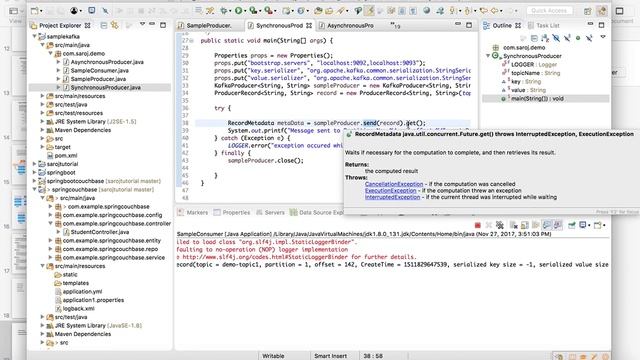
Task: Expand src/main/resources under samplekafka
Action: coord(42,96)
